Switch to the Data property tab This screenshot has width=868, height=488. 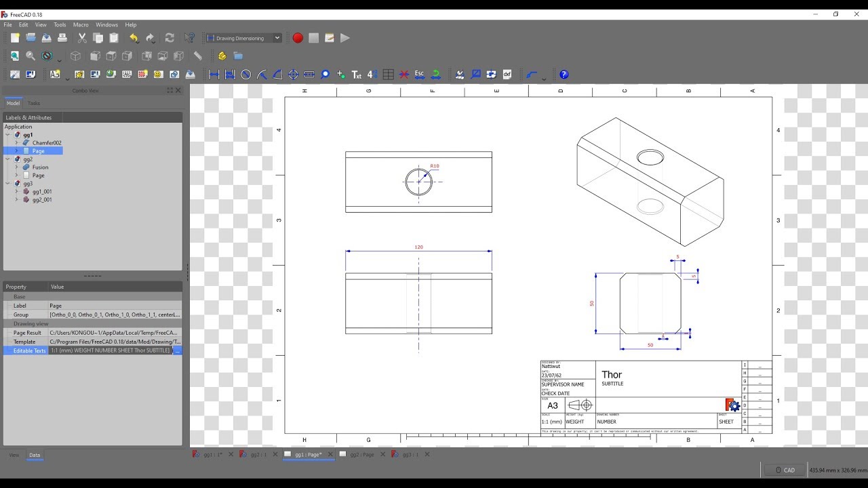click(x=35, y=455)
